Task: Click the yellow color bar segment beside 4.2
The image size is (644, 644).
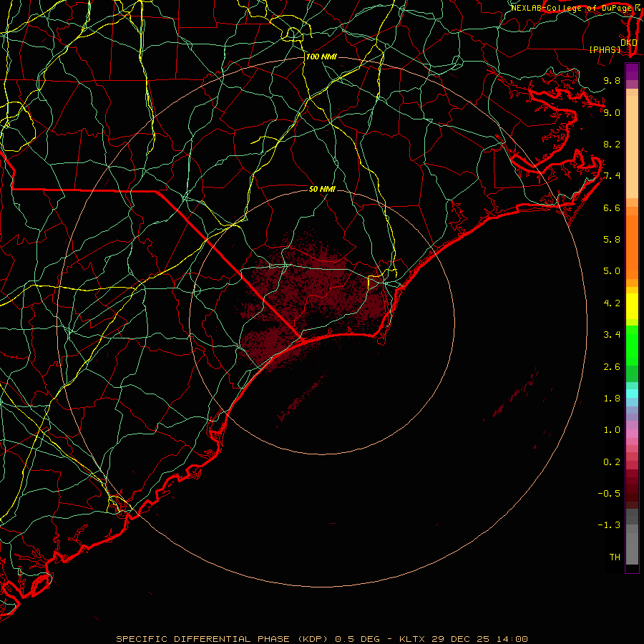Action: point(632,306)
